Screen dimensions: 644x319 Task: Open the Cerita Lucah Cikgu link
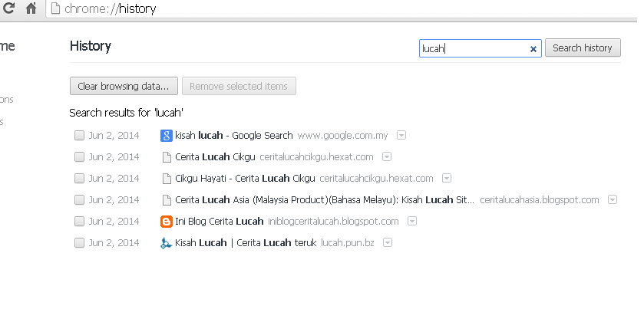click(x=215, y=157)
